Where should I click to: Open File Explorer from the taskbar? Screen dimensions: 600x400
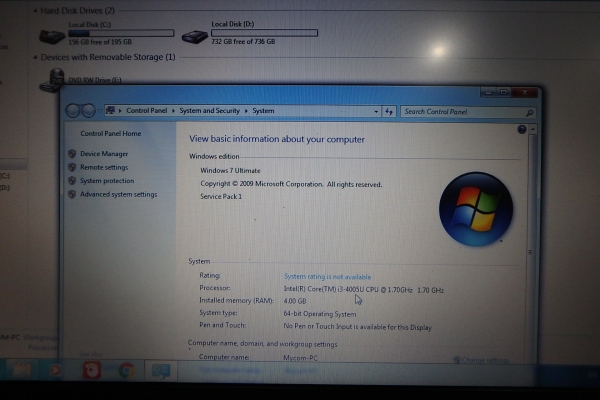[x=22, y=371]
